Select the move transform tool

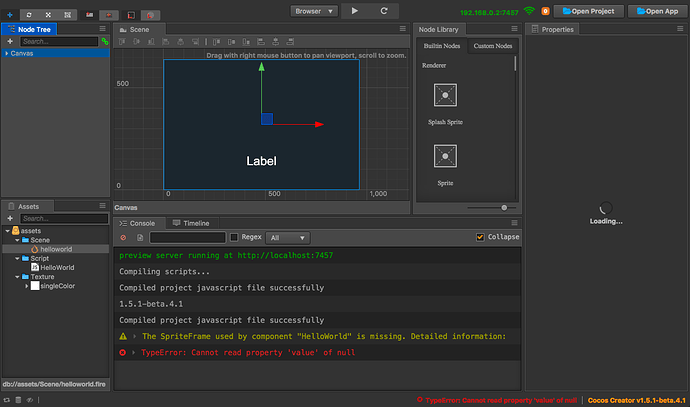(10, 15)
